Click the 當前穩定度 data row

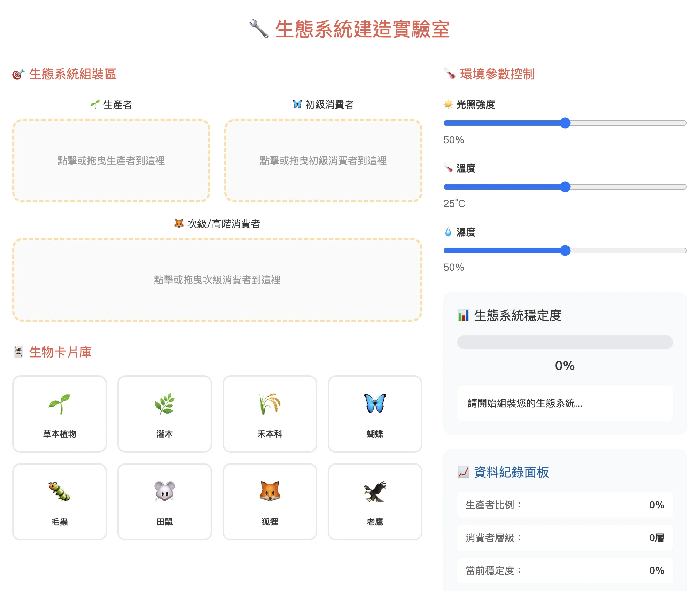(565, 570)
